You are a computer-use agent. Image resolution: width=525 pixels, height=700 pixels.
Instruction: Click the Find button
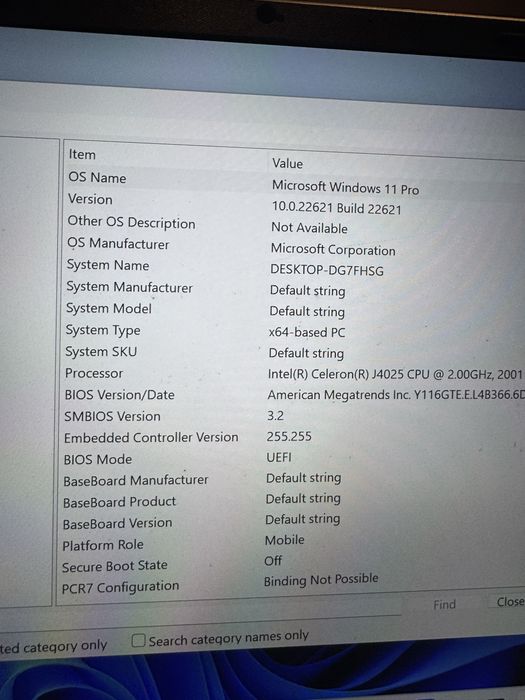[444, 604]
